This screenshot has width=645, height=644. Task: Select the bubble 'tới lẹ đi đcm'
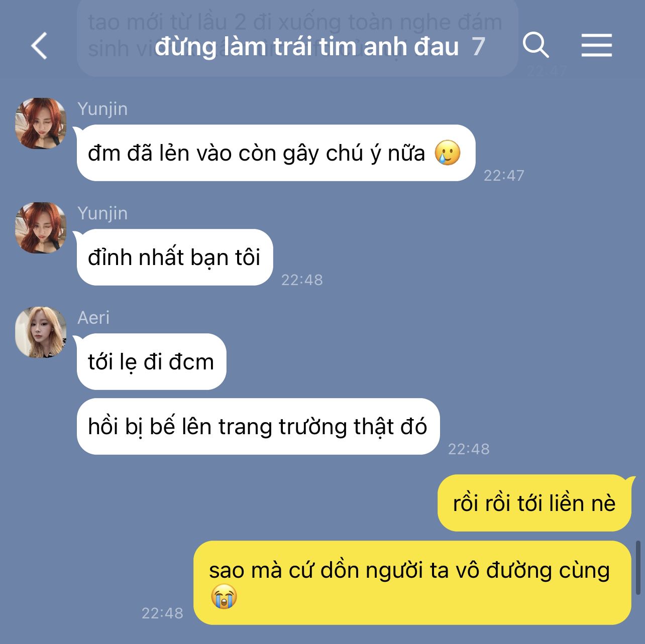(x=151, y=362)
